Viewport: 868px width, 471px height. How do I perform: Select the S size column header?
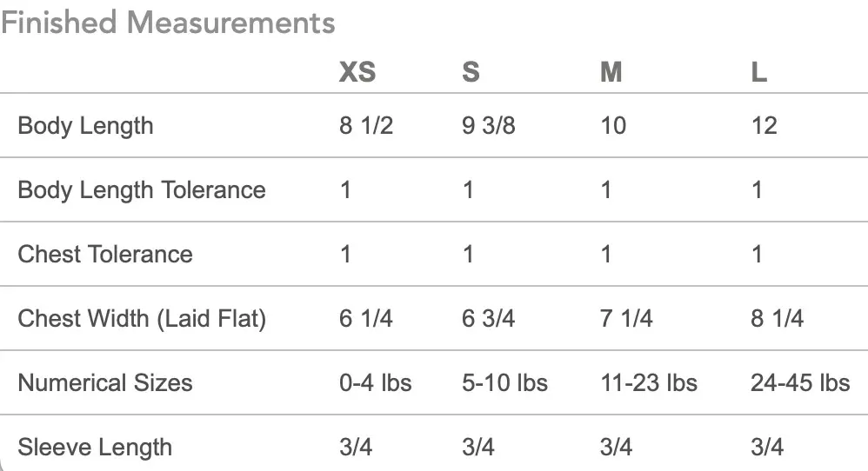471,71
